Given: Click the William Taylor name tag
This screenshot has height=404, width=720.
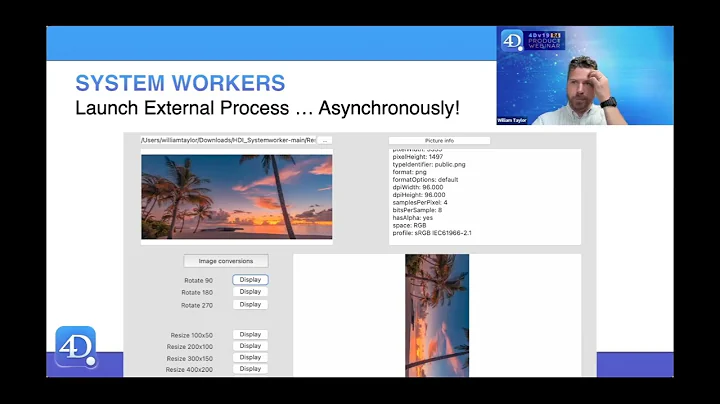Looking at the screenshot, I should coord(512,120).
